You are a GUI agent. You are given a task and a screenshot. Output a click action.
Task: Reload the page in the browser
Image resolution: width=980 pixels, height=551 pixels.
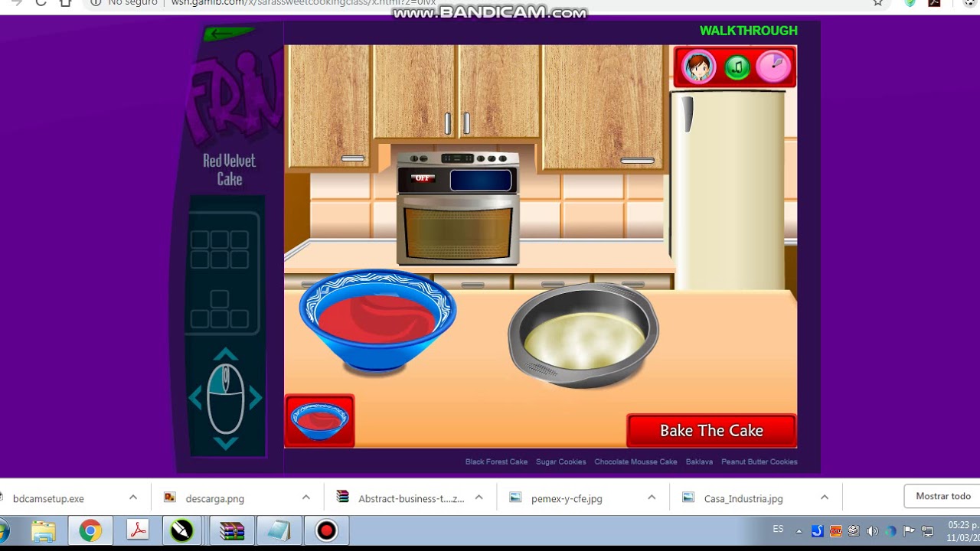pos(41,3)
